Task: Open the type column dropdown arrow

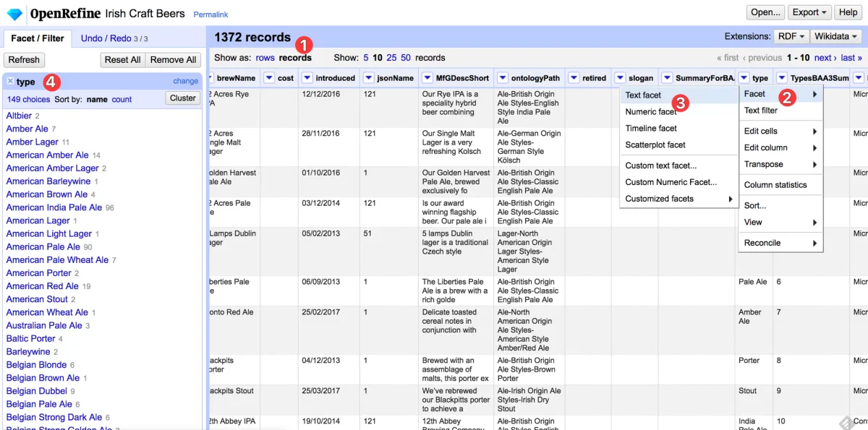Action: [x=744, y=78]
